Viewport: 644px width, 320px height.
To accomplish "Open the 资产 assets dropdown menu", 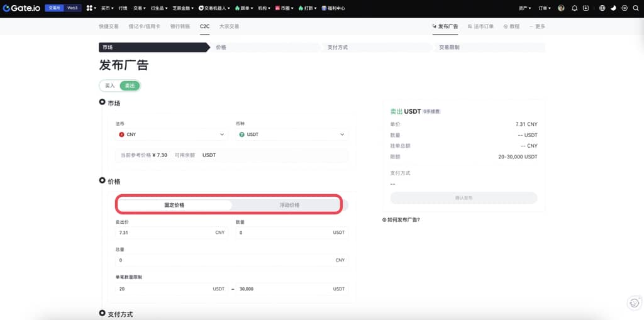I will [x=526, y=8].
